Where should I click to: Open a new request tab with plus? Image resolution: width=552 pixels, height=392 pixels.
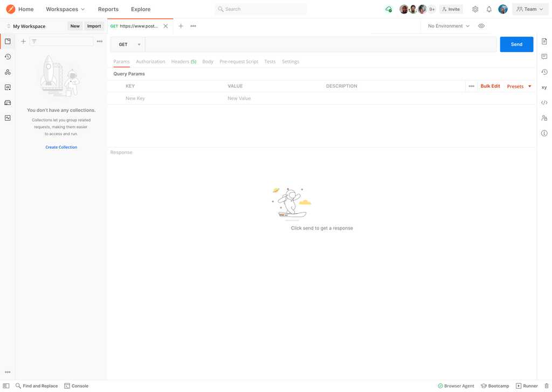click(x=181, y=26)
